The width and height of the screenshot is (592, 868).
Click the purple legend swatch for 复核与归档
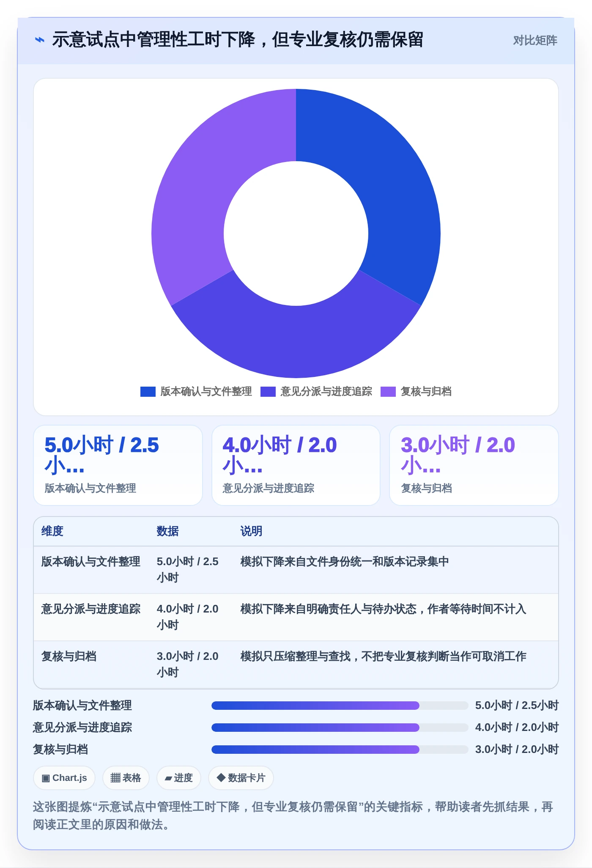388,392
